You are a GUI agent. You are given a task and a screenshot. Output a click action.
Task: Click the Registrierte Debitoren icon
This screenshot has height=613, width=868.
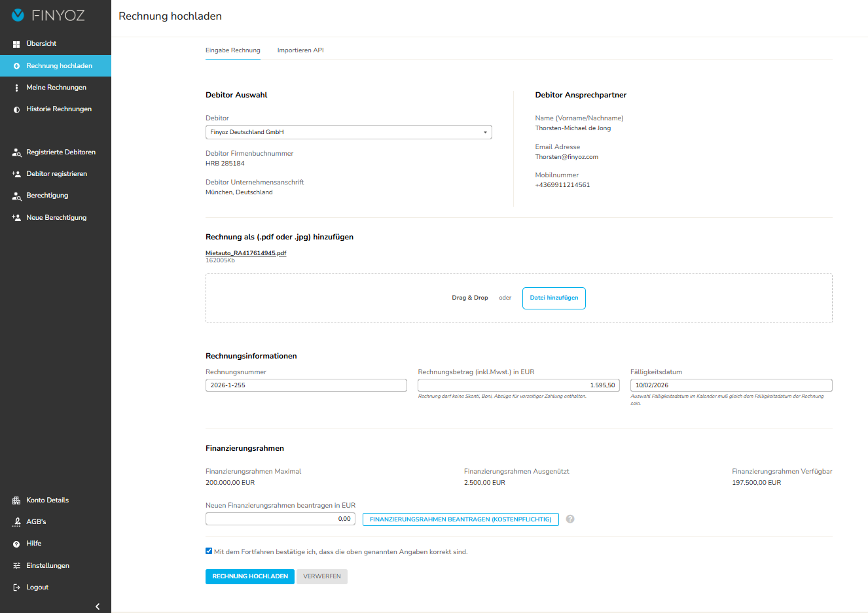click(16, 152)
